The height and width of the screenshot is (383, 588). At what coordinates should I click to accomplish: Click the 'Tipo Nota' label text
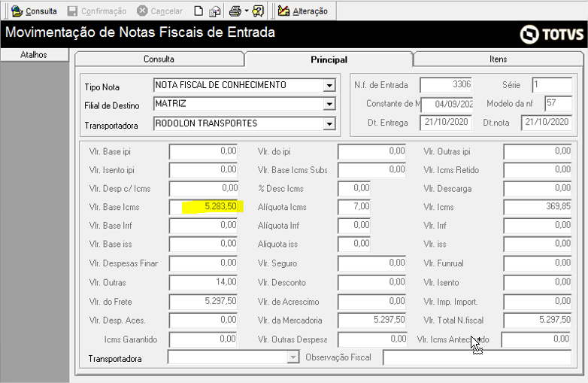(x=102, y=87)
